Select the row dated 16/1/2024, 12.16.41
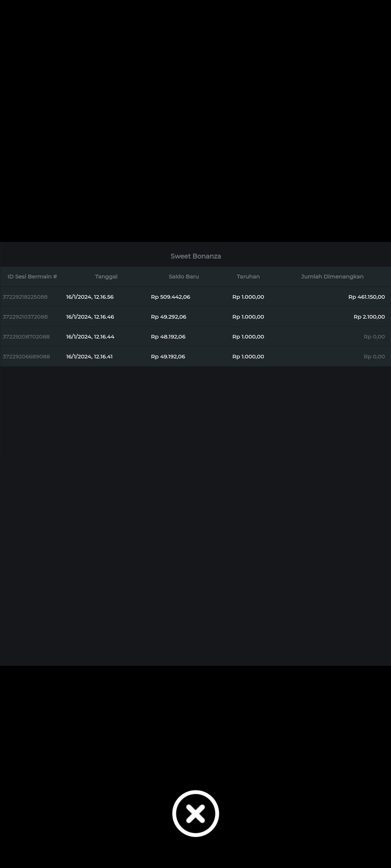The image size is (391, 868). point(89,356)
